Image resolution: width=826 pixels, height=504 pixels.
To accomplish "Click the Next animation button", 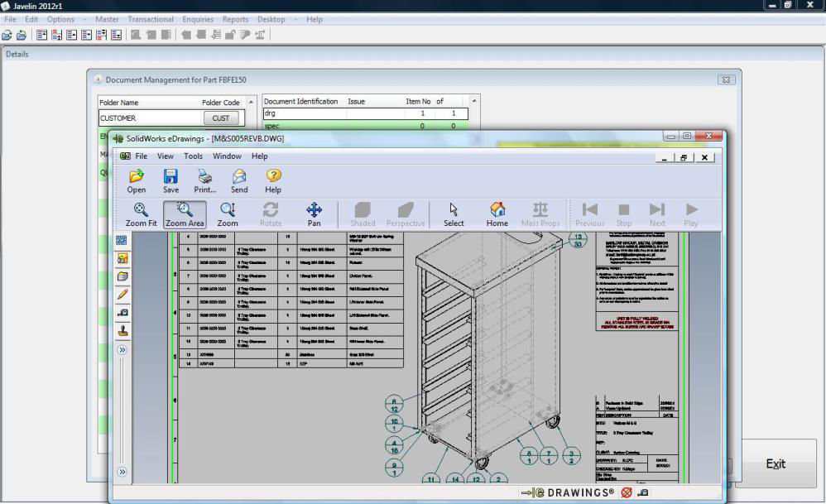I will click(657, 214).
